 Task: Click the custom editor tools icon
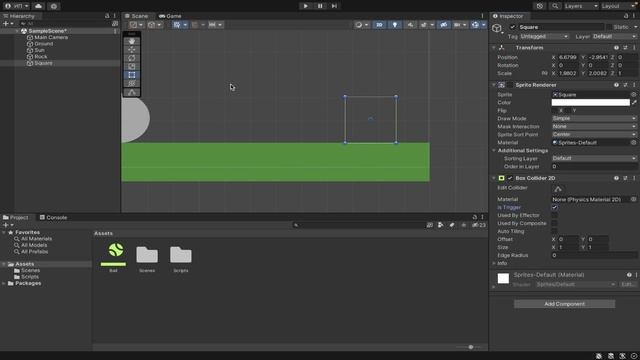tap(132, 93)
